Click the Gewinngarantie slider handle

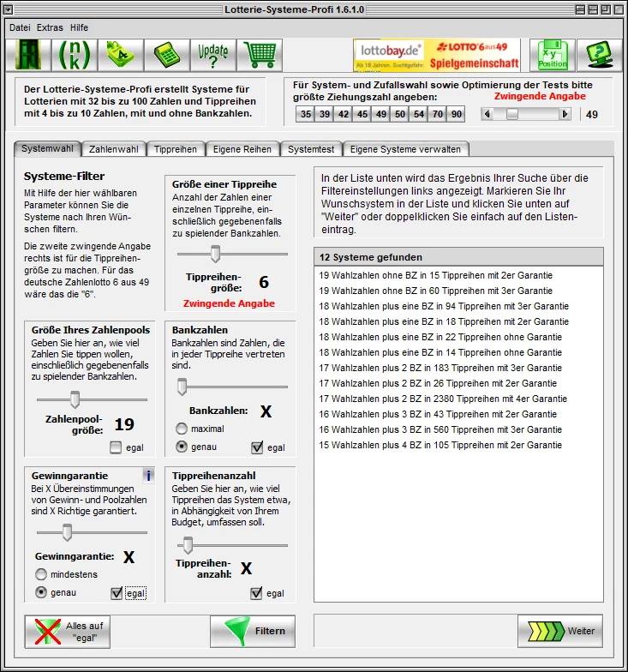coord(67,532)
